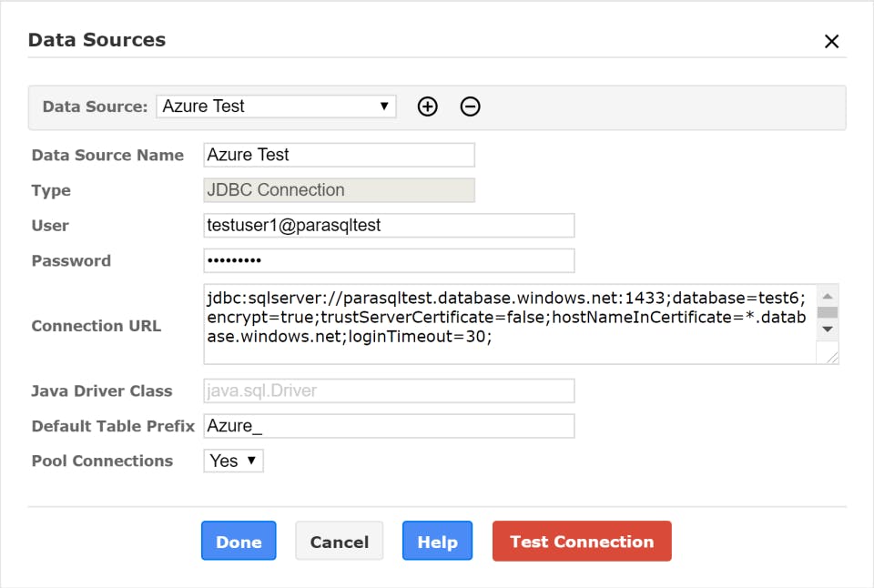Click inside the Connection URL text area

508,325
